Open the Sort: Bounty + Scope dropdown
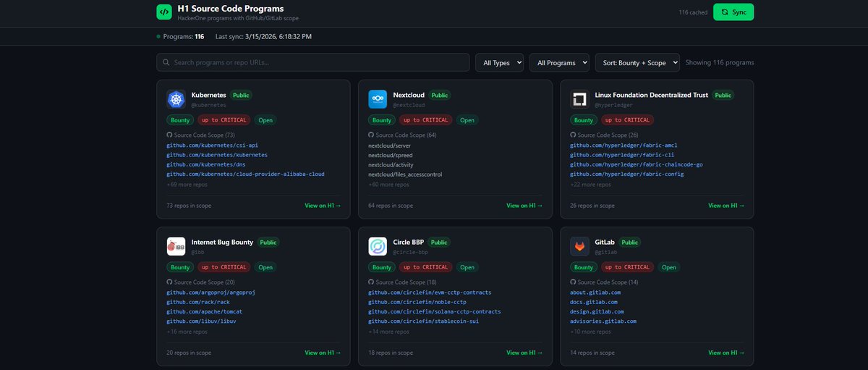868x370 pixels. click(637, 63)
